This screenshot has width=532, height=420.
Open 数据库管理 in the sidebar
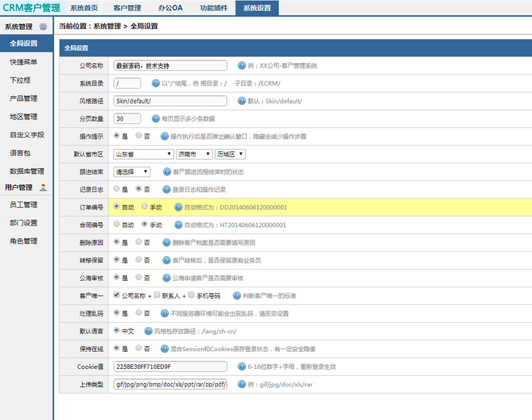(x=26, y=171)
